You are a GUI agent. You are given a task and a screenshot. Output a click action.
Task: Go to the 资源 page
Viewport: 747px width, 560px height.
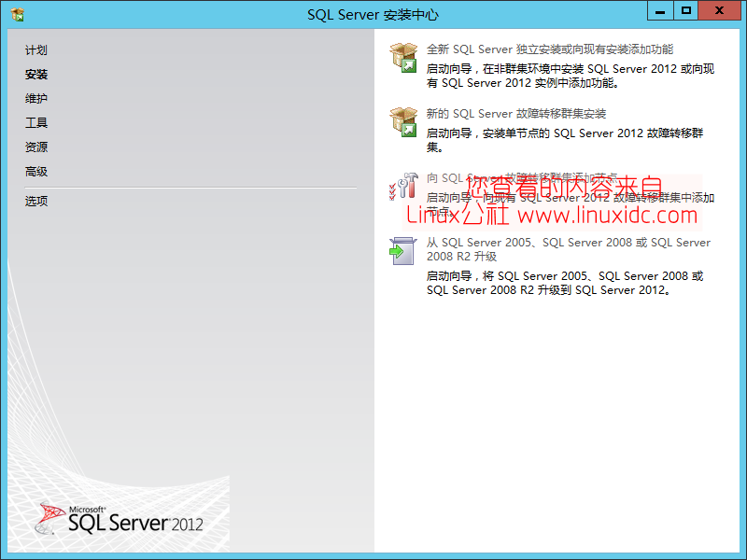point(36,147)
